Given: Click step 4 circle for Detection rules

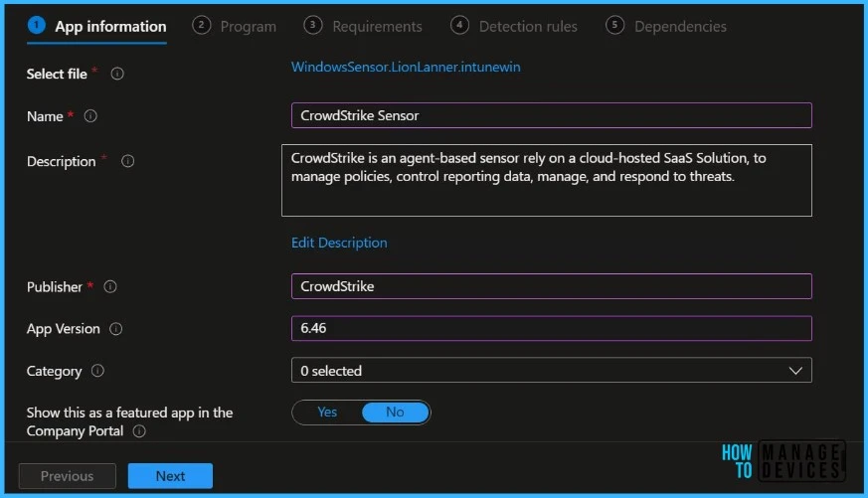Looking at the screenshot, I should [459, 25].
